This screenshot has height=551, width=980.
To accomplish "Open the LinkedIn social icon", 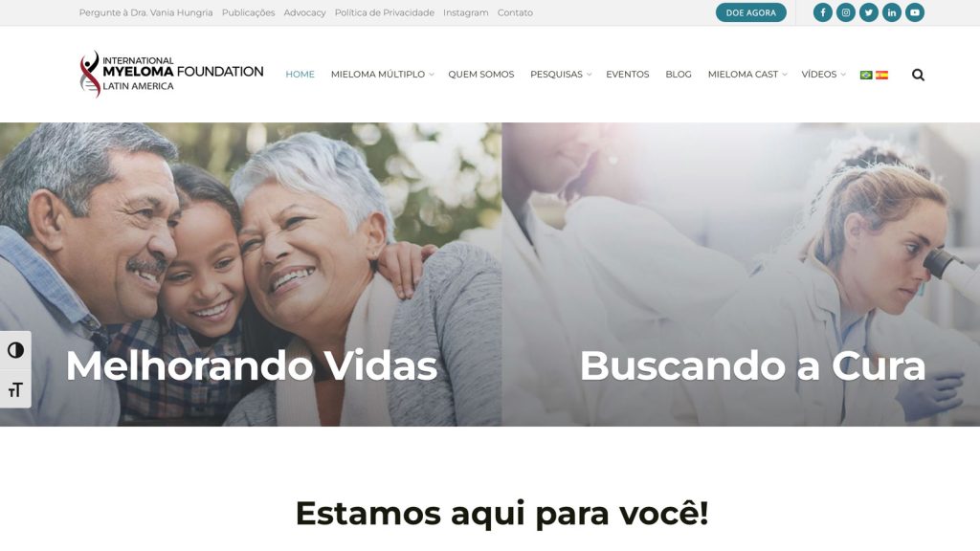I will [892, 12].
